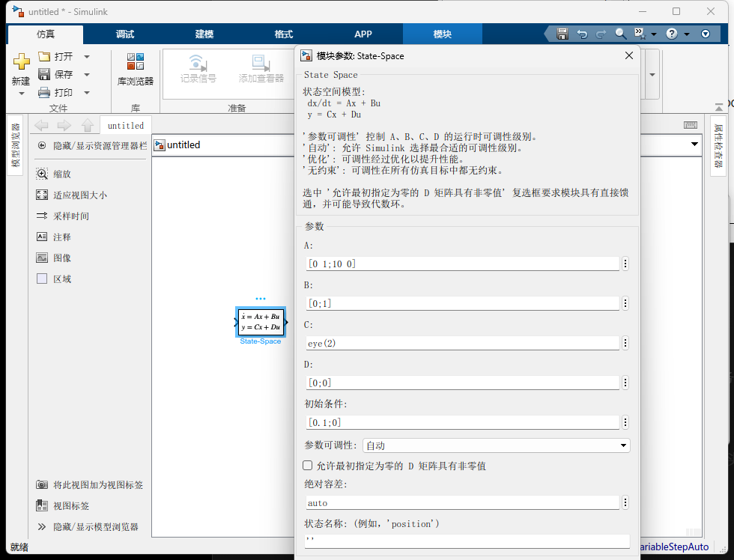Open the 库浏览器 Library Browser
Viewport: 734px width, 560px height.
[136, 69]
